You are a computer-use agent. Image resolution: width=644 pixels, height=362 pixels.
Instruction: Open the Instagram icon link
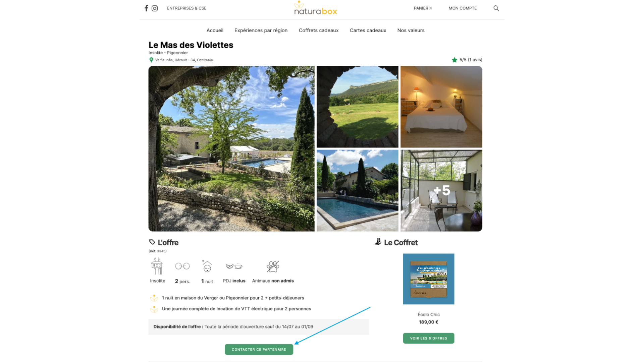pyautogui.click(x=155, y=8)
